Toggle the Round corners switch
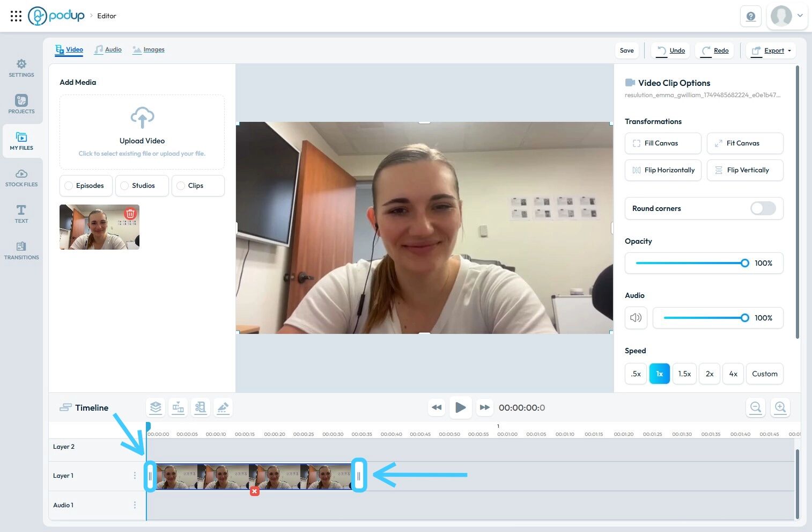The height and width of the screenshot is (532, 812). coord(763,208)
